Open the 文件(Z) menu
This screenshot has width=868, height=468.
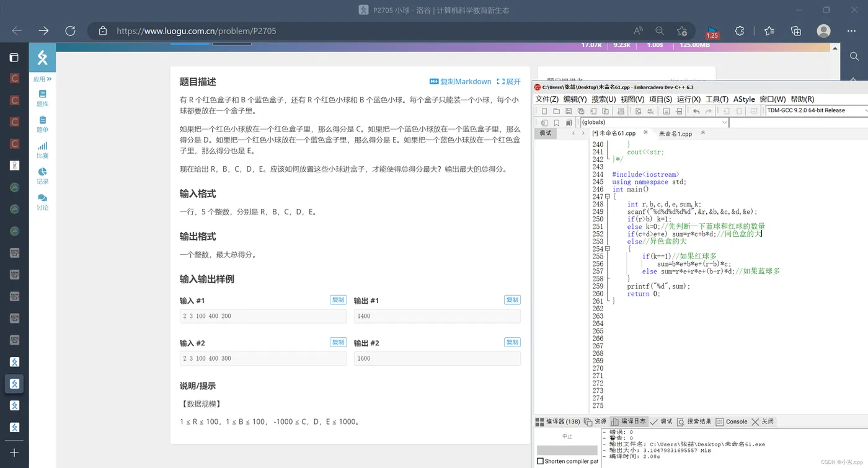(x=547, y=99)
